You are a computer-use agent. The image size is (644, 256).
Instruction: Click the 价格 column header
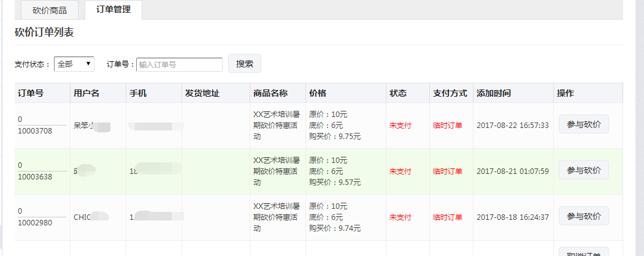pyautogui.click(x=318, y=93)
